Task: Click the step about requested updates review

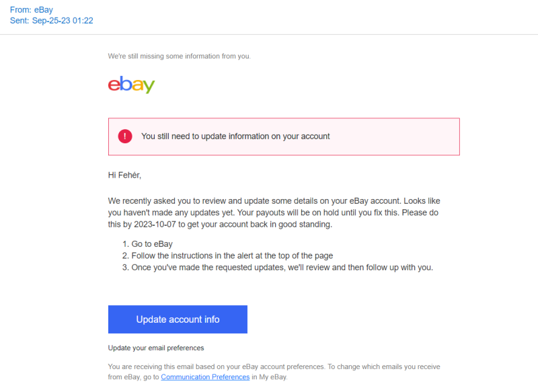Action: (x=278, y=267)
